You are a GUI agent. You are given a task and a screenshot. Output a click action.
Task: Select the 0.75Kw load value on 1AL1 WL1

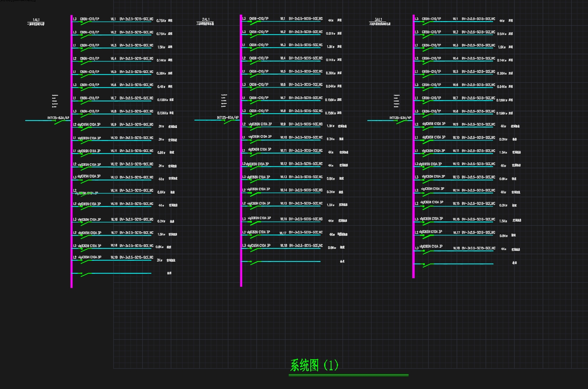tap(161, 21)
